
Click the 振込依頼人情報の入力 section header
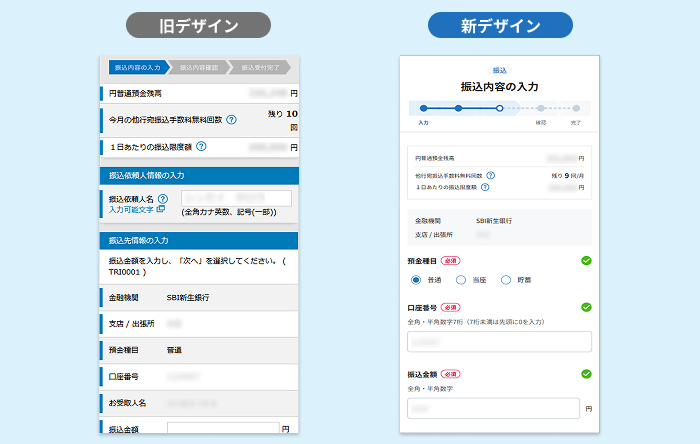point(199,175)
